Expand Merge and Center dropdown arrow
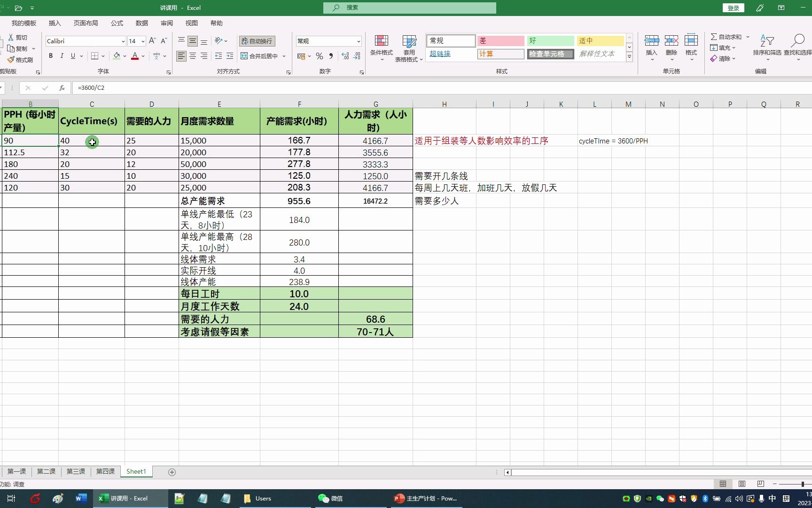 coord(284,56)
